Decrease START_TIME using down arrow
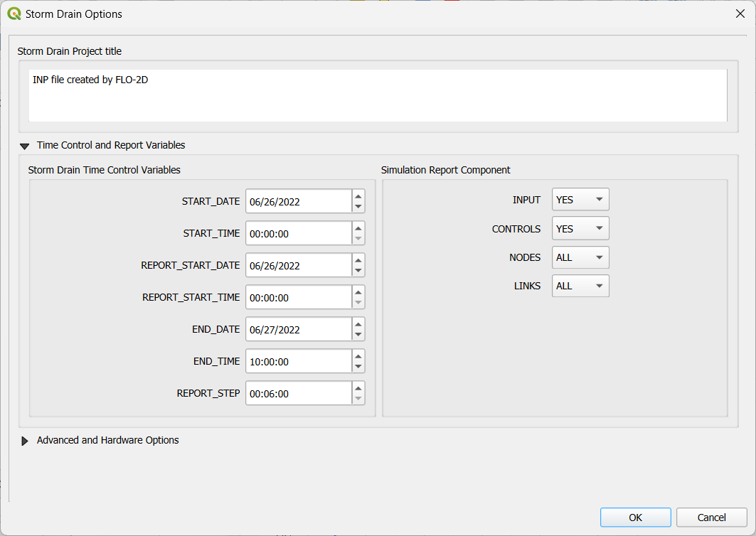 point(358,239)
